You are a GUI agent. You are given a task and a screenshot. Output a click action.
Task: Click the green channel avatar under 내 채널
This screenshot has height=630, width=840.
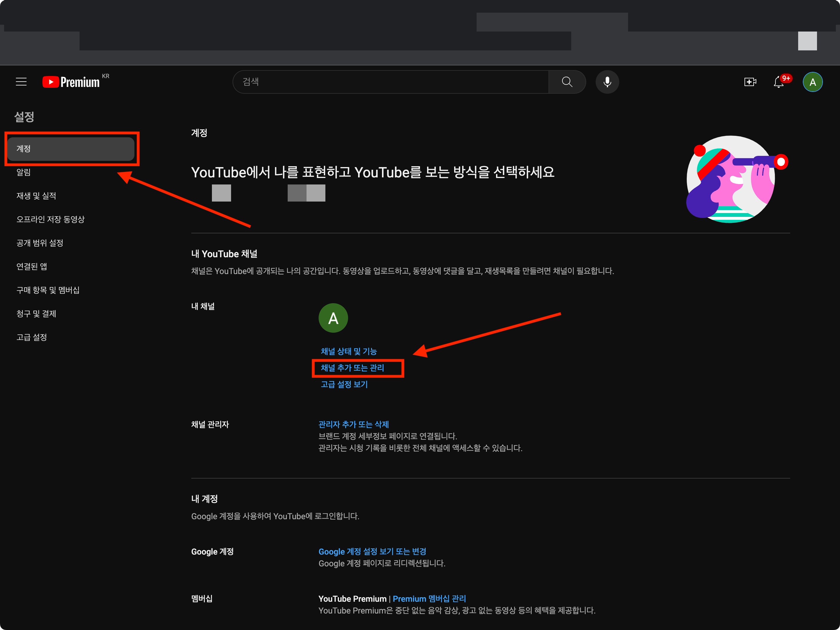tap(333, 318)
